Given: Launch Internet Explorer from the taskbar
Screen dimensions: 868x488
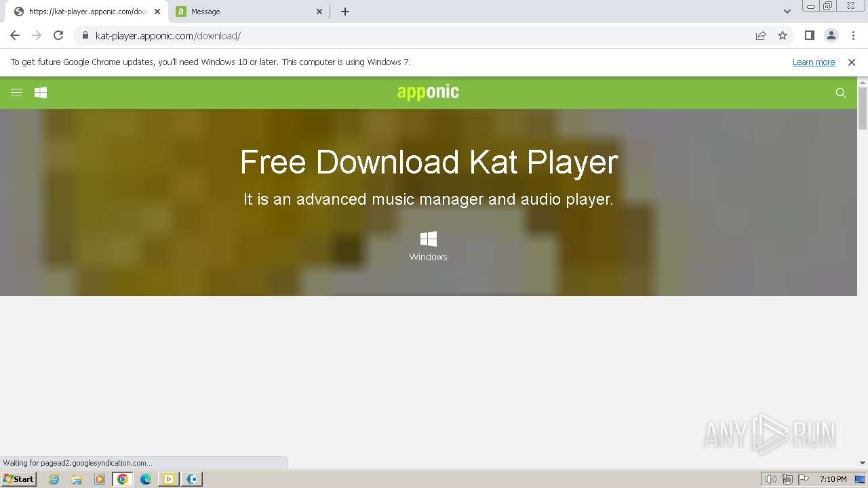Looking at the screenshot, I should tap(54, 479).
